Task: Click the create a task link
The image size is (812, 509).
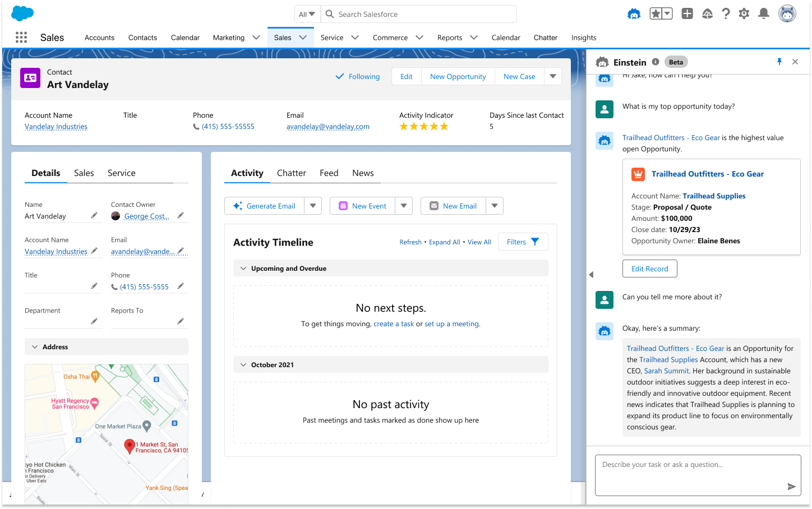Action: [394, 324]
